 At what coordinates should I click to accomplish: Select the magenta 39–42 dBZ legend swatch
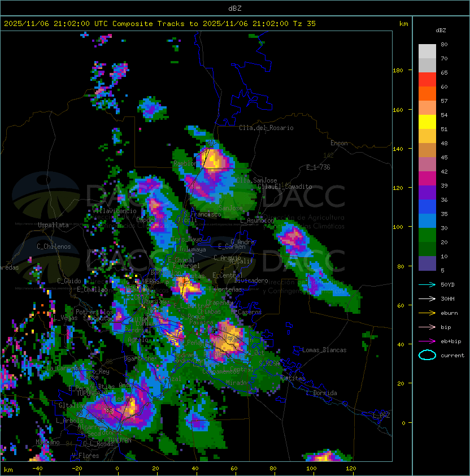[427, 179]
